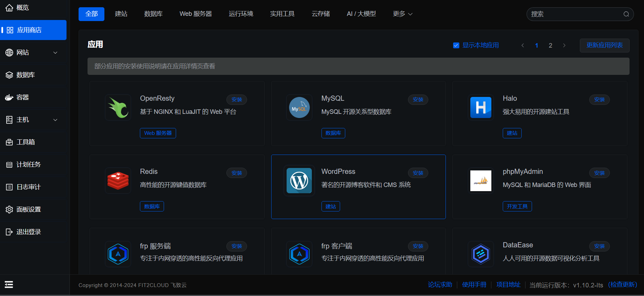644x296 pixels.
Task: Open the 使用手册 footer link
Action: (474, 285)
